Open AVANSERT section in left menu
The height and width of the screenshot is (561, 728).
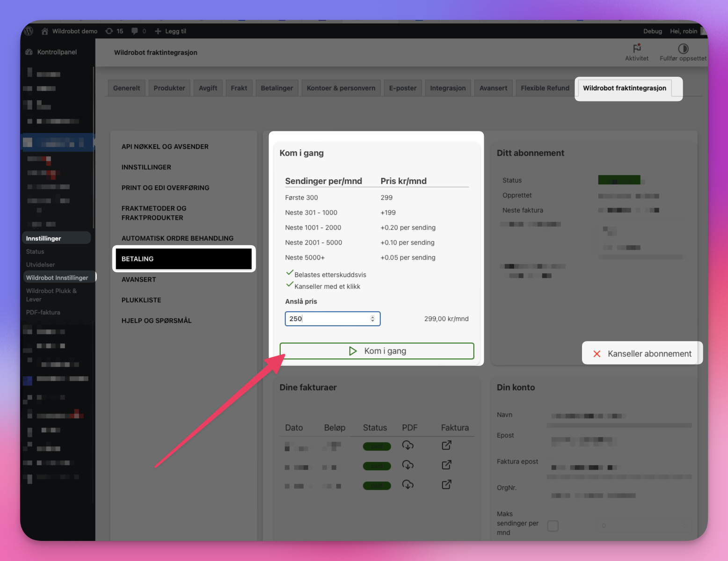coord(139,279)
